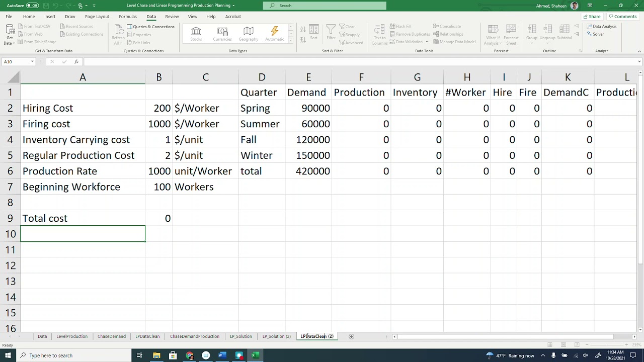Open the Page Layout ribbon tab
The image size is (644, 362).
[97, 17]
